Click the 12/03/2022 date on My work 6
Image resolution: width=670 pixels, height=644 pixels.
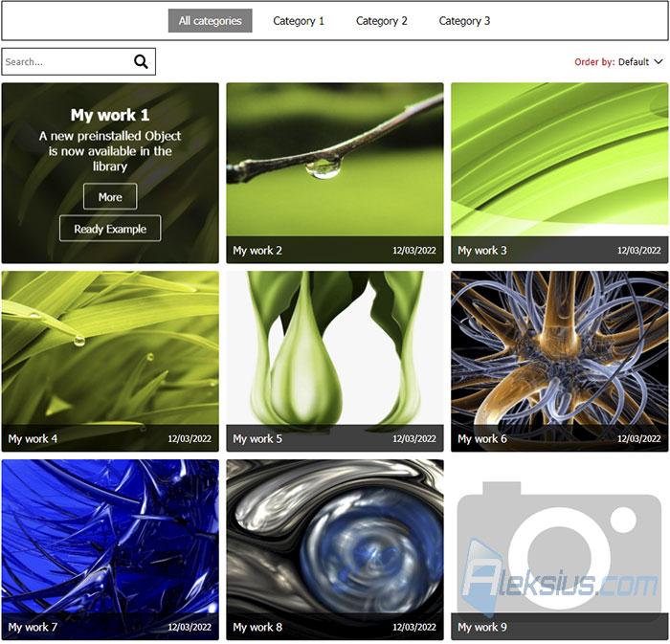coord(639,438)
